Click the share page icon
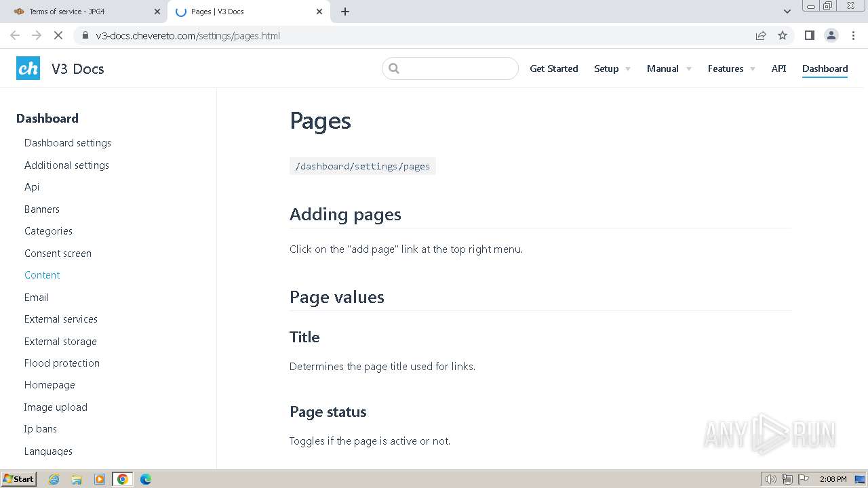 pos(761,35)
